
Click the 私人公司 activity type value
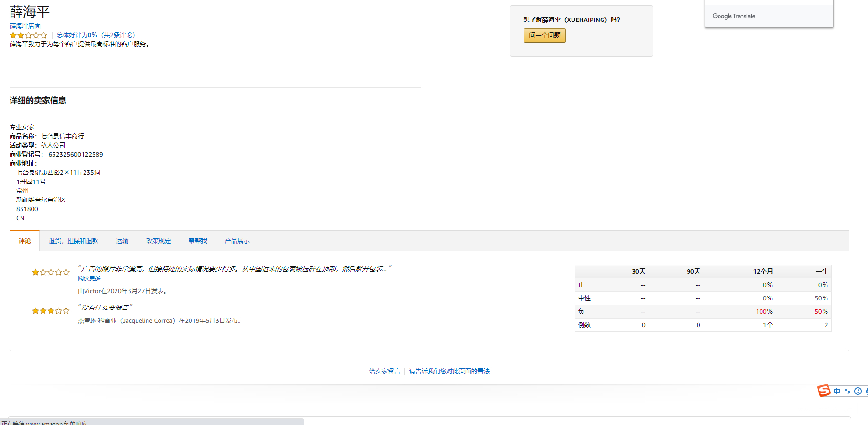tap(53, 145)
